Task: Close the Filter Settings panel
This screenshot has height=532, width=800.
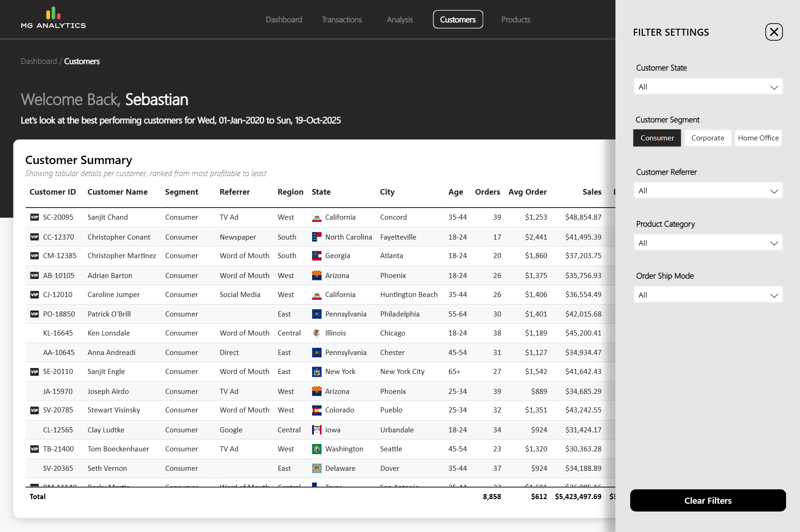Action: (x=774, y=32)
